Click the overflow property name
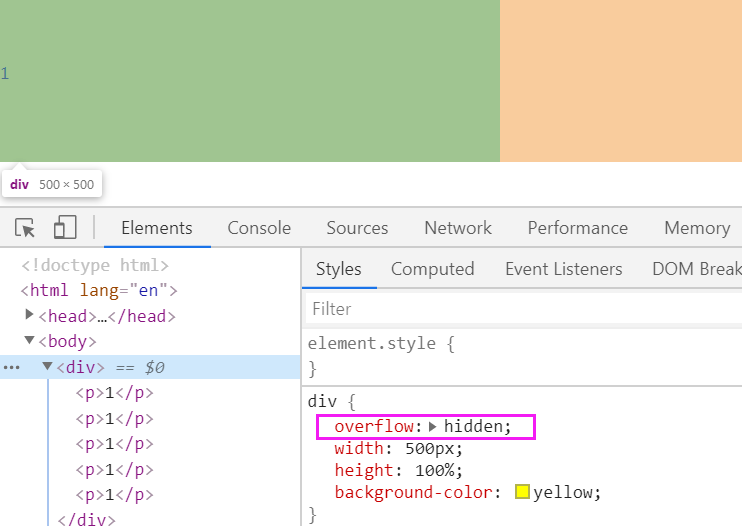 (374, 427)
